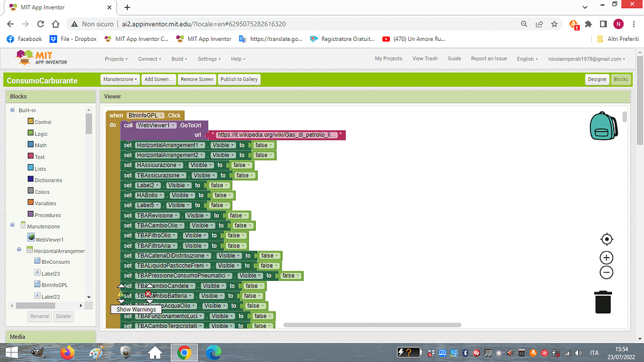The width and height of the screenshot is (644, 362).
Task: Open the Projects menu
Action: click(x=116, y=59)
